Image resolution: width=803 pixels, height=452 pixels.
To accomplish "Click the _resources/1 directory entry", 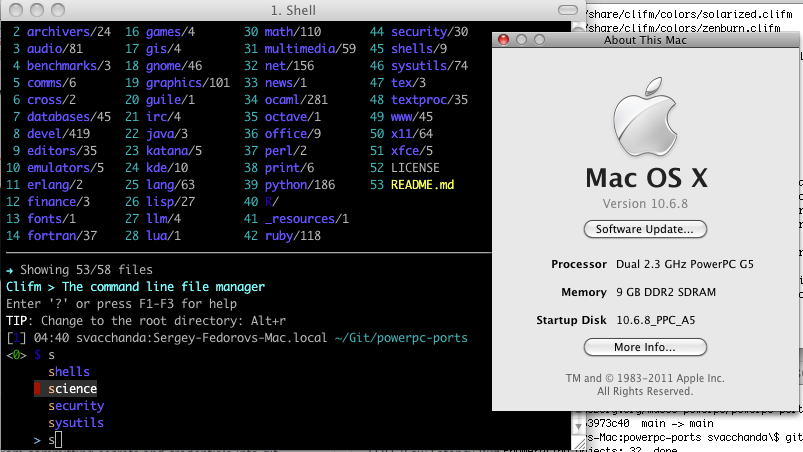I will pyautogui.click(x=307, y=219).
